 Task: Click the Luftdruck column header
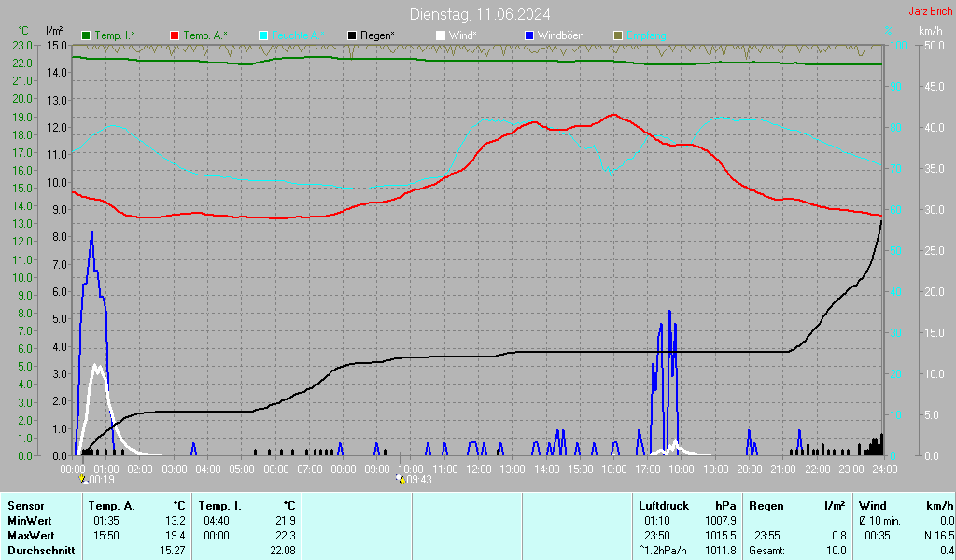coord(664,506)
